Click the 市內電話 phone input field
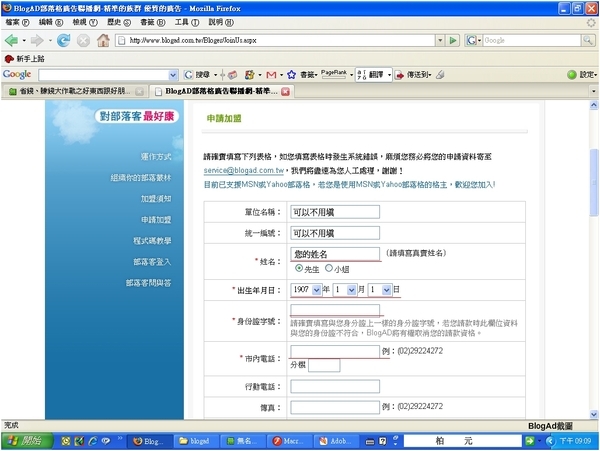The image size is (600, 451). coord(335,351)
